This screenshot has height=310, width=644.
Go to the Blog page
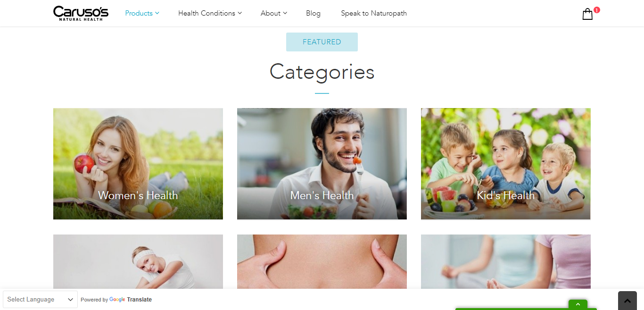coord(313,13)
